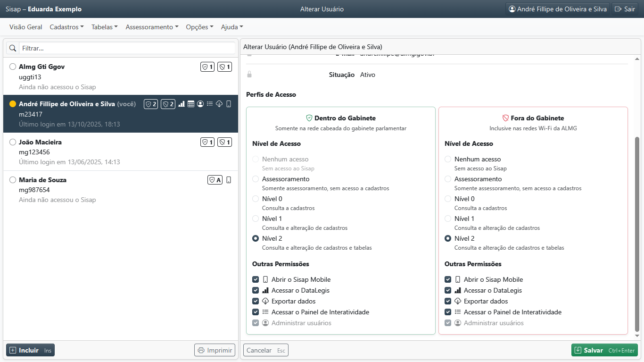Click the bar chart icon in André Fillipe's row
Screen dimensions: 644x362
(182, 104)
